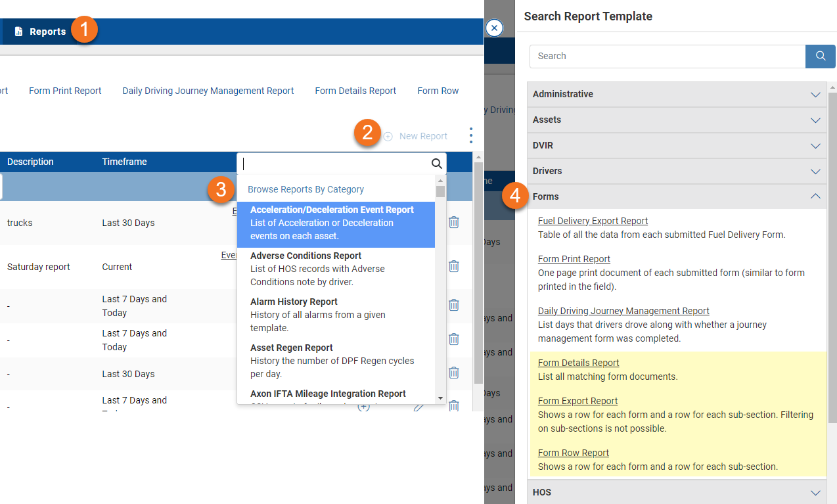Open the Fuel Delivery Export Report template

pyautogui.click(x=593, y=220)
